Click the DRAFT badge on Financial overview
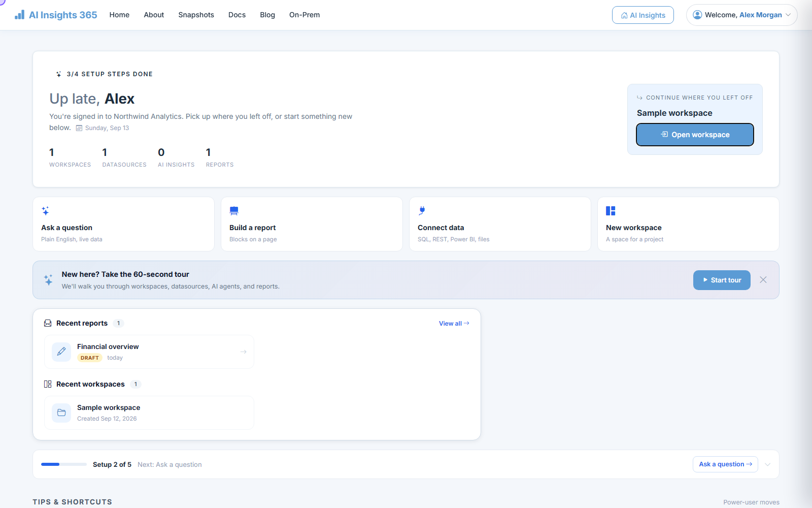 click(x=90, y=358)
